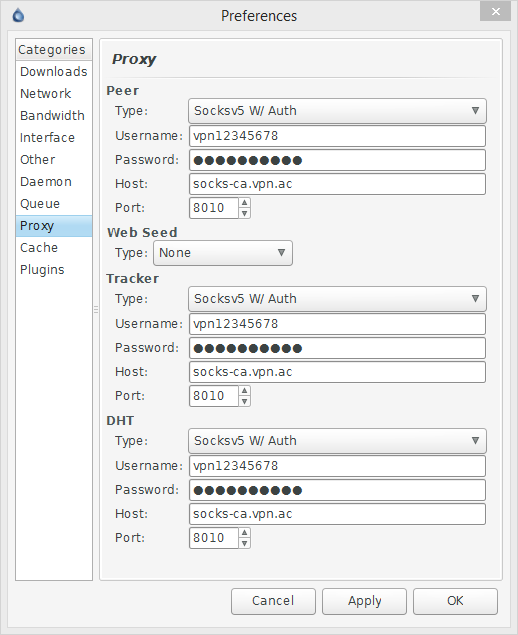
Task: Decrease the DHT port with down arrow
Action: pos(244,543)
